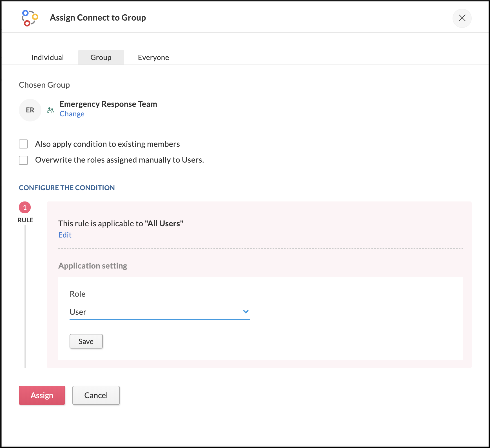Select the Group tab
This screenshot has height=448, width=490.
click(x=101, y=57)
